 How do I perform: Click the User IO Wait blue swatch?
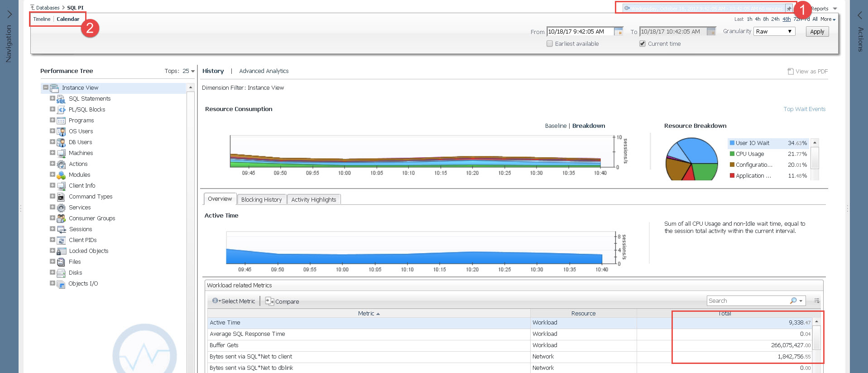pyautogui.click(x=732, y=143)
